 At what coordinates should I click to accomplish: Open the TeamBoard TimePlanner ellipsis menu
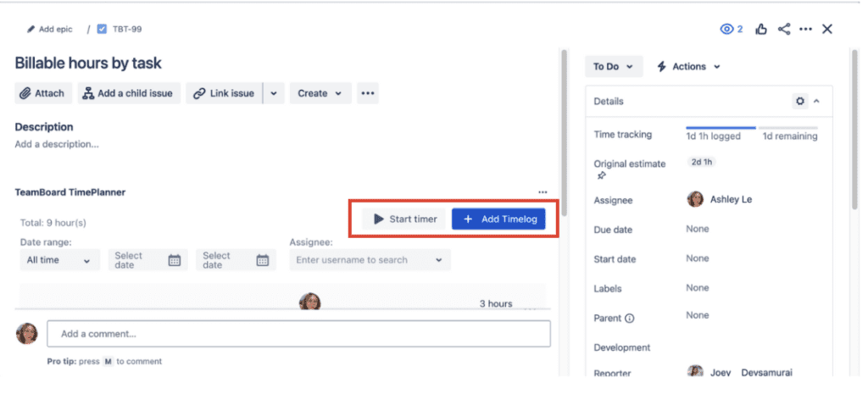pos(542,192)
